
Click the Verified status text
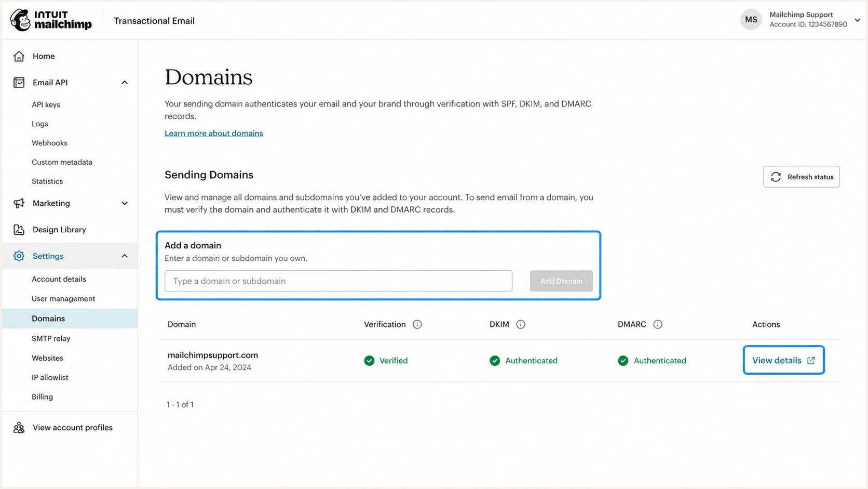coord(394,361)
